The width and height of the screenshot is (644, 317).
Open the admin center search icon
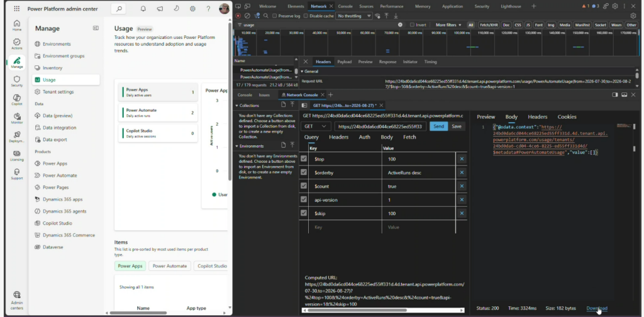(x=119, y=9)
